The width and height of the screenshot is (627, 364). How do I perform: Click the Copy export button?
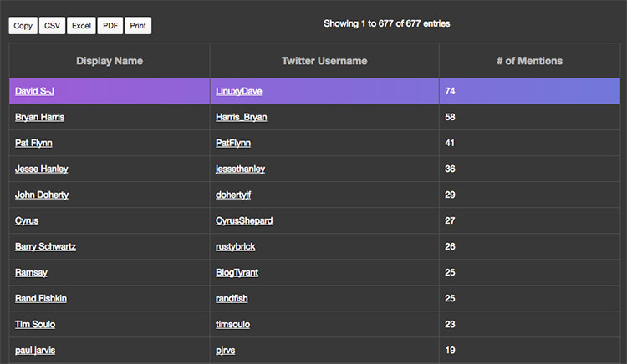click(23, 26)
